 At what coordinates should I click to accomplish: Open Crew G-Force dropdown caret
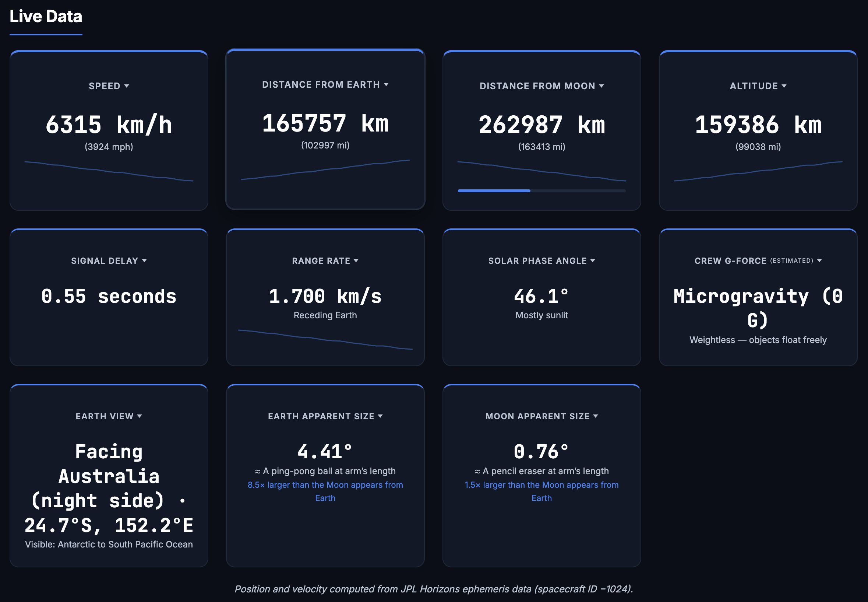pos(819,260)
